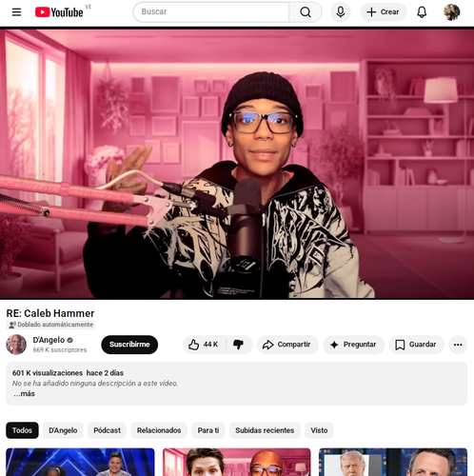The width and height of the screenshot is (474, 476).
Task: Open D'Angelo channel name link
Action: point(49,340)
